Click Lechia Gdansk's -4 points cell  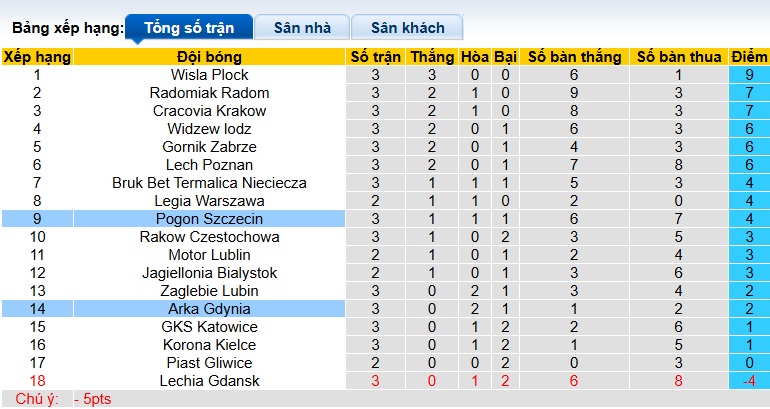(749, 381)
